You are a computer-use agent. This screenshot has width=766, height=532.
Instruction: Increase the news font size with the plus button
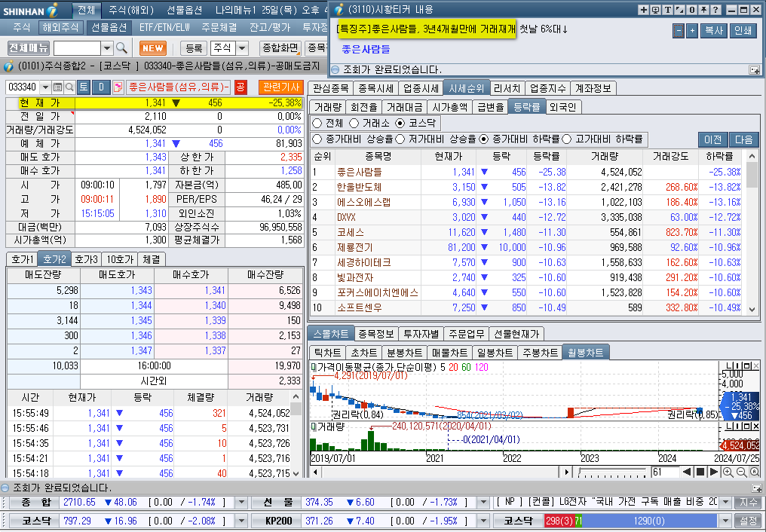pyautogui.click(x=692, y=31)
